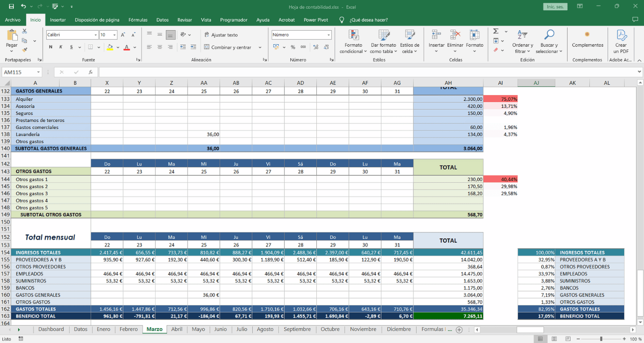Open the Name Box dropdown arrow
The height and width of the screenshot is (343, 644).
38,72
